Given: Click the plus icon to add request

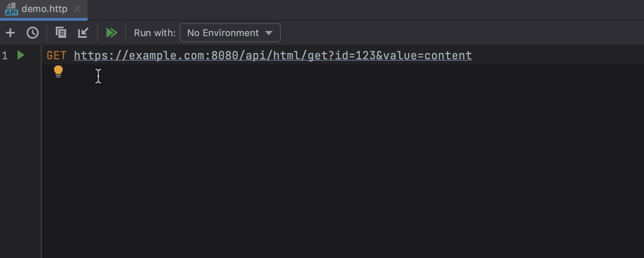Looking at the screenshot, I should pos(10,33).
